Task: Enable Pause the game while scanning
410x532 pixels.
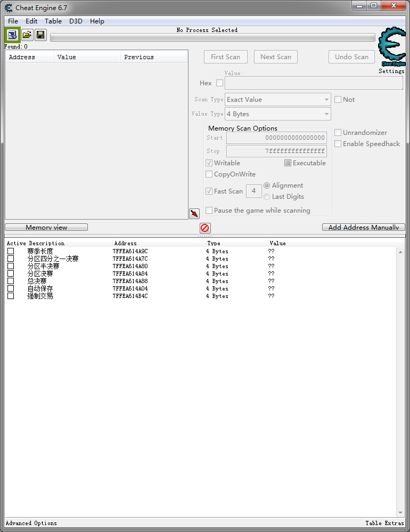Action: (x=209, y=211)
